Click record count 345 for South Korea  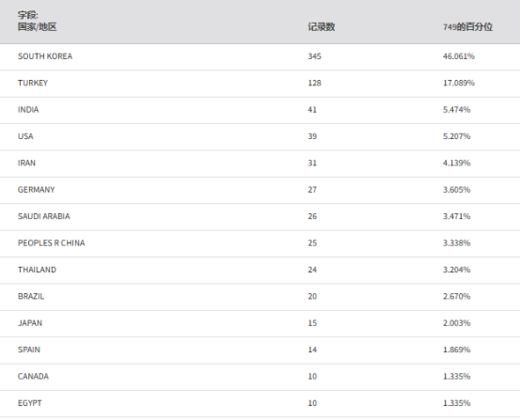click(314, 56)
